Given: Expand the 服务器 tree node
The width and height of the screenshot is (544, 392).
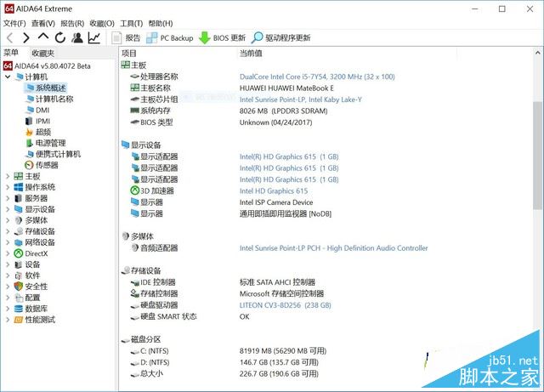Looking at the screenshot, I should 8,199.
